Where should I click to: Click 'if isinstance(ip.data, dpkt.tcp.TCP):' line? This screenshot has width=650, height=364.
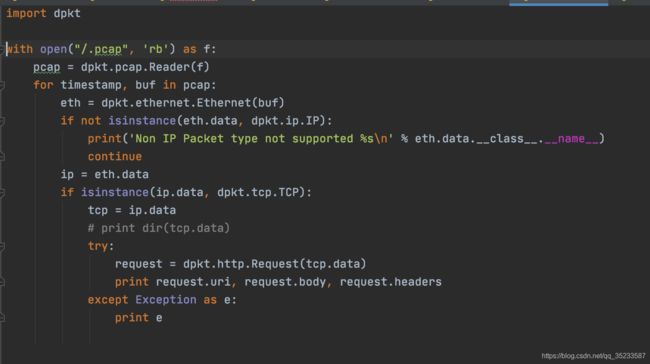pyautogui.click(x=186, y=192)
